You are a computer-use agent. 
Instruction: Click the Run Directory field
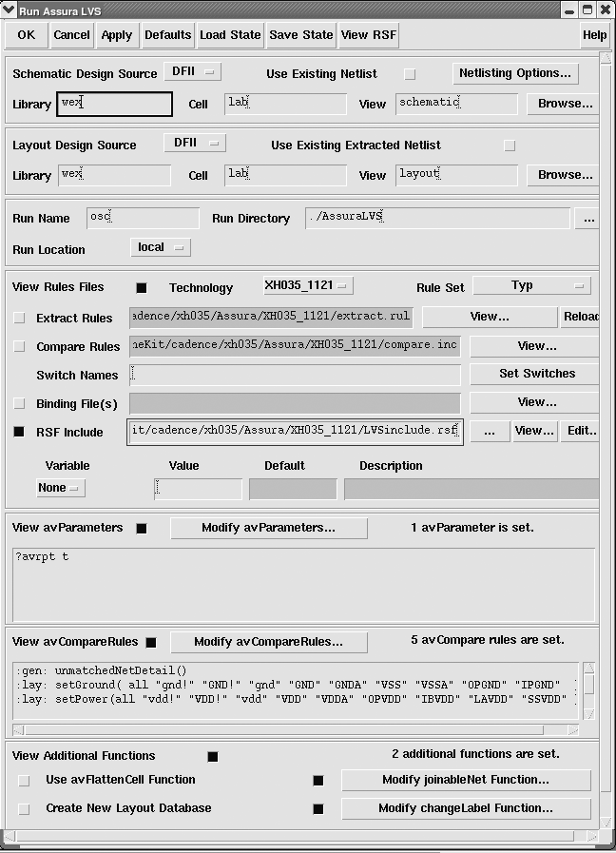click(437, 218)
